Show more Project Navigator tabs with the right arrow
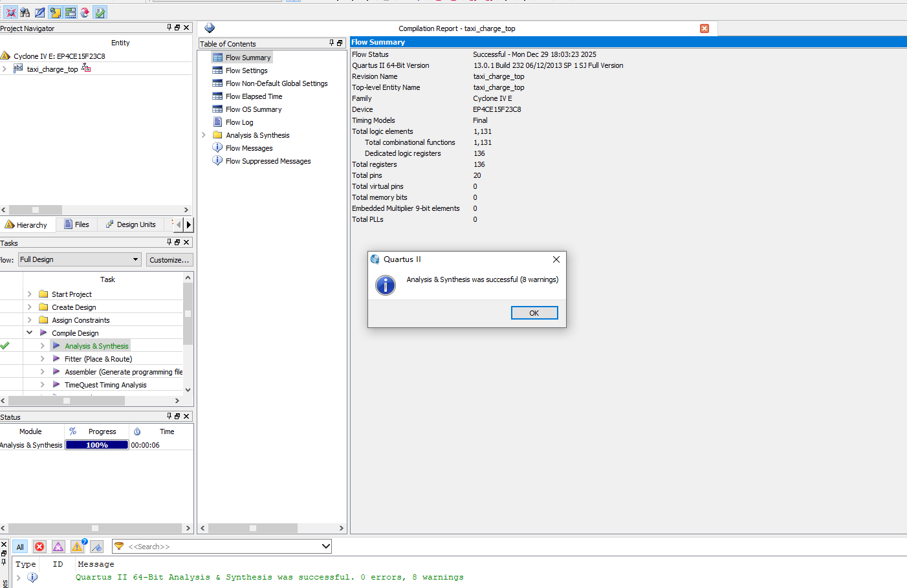This screenshot has width=907, height=588. (x=188, y=224)
